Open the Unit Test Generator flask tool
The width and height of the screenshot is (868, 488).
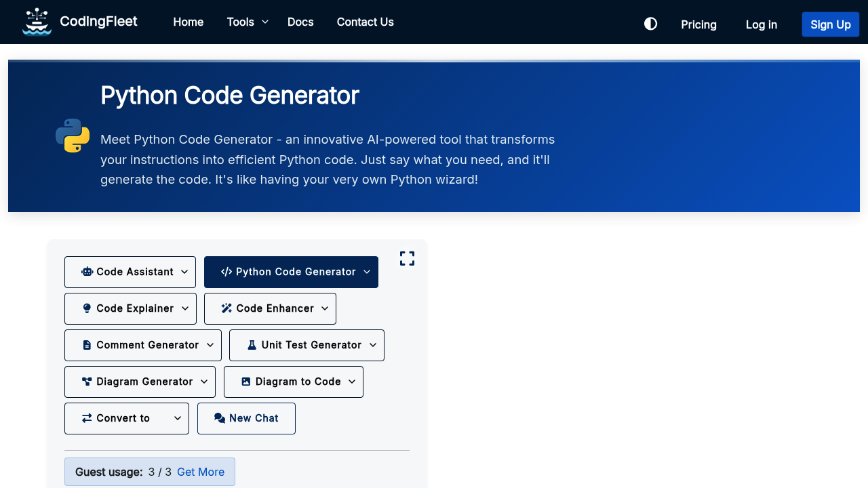306,345
